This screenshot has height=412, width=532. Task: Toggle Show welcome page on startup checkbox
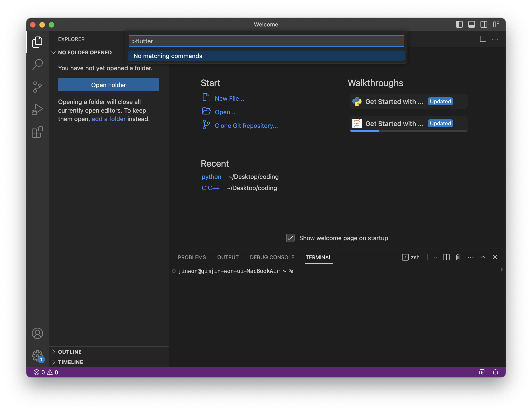pos(290,238)
